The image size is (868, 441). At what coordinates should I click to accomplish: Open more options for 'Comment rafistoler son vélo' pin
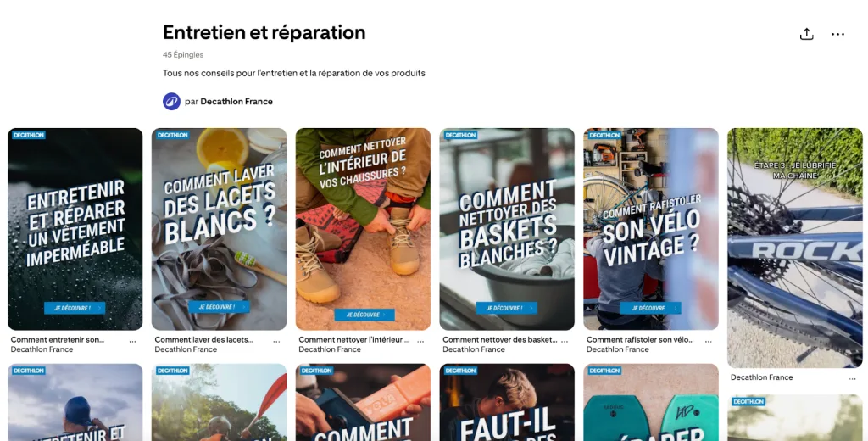(x=708, y=342)
